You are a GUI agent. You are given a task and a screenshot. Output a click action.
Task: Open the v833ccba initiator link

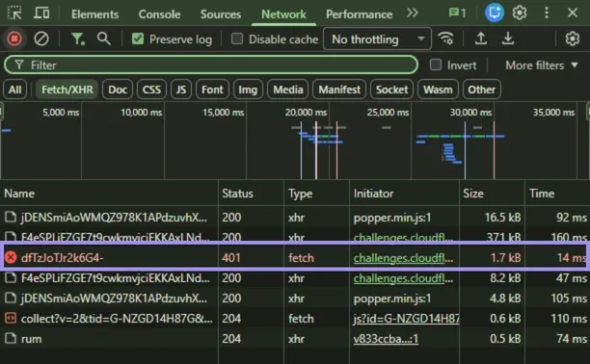pos(386,339)
